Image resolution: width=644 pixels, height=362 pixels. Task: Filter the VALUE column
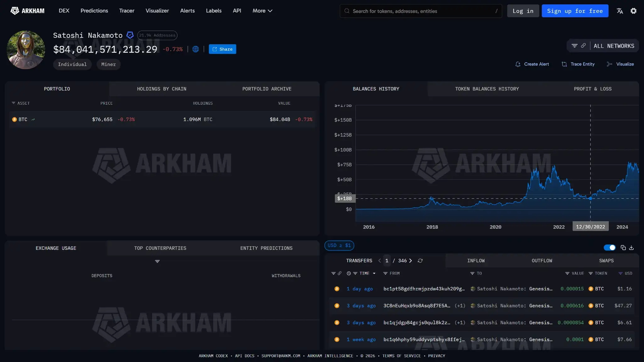[567, 273]
